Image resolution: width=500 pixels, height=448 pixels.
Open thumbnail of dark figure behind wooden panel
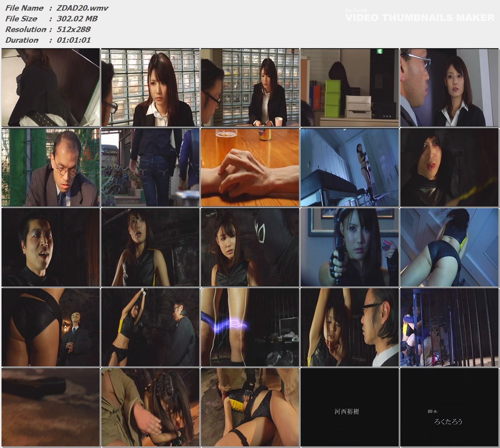pos(51,87)
